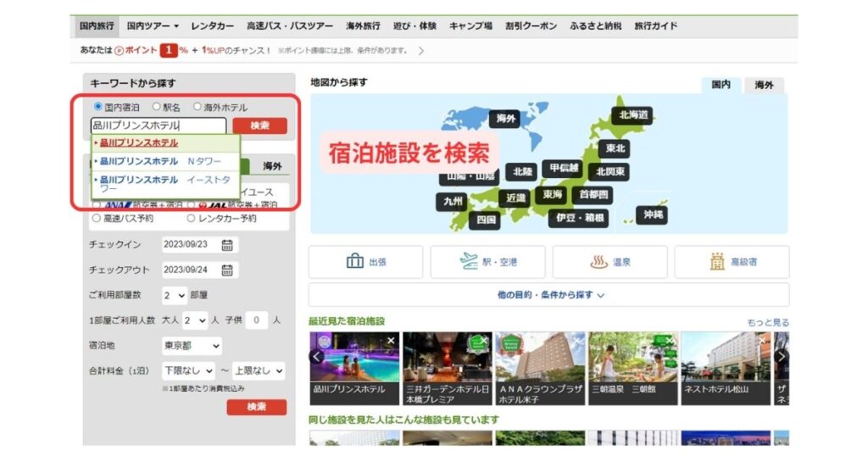Screen dimensions: 868x456
Task: Open the ふるさと納税 navigation tab
Action: (596, 26)
